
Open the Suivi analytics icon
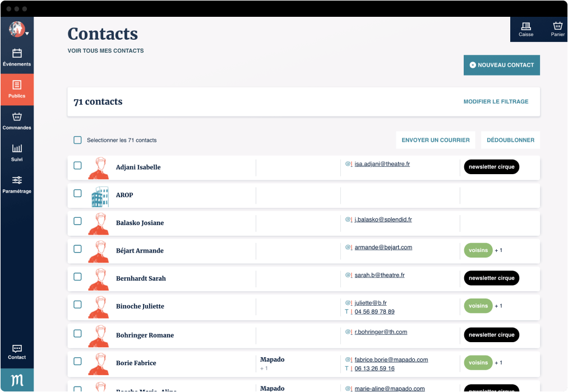(x=17, y=150)
